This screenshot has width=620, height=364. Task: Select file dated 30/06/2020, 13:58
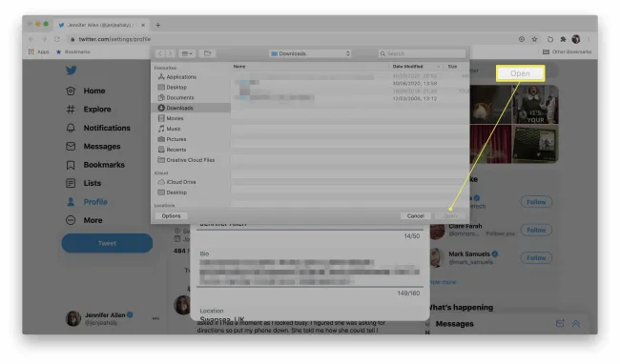[x=350, y=83]
